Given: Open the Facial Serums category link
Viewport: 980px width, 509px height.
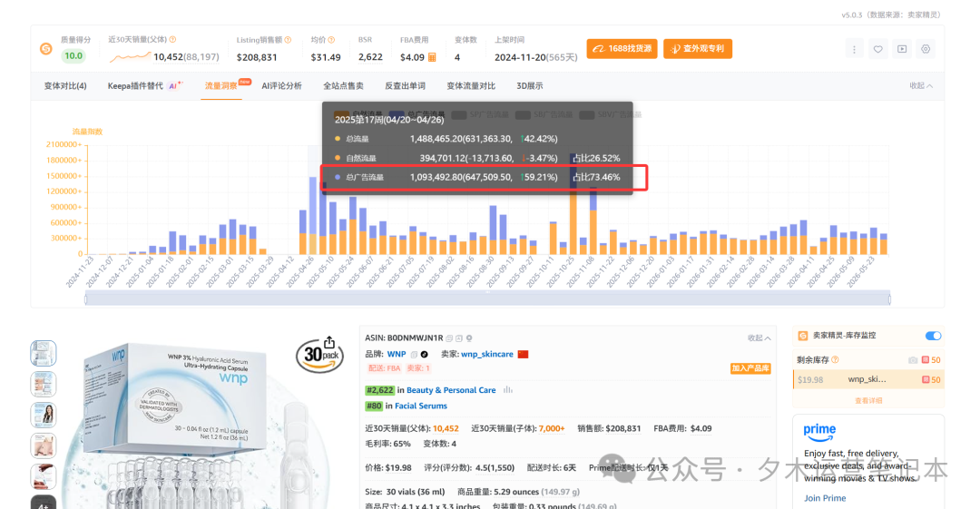Looking at the screenshot, I should 421,406.
